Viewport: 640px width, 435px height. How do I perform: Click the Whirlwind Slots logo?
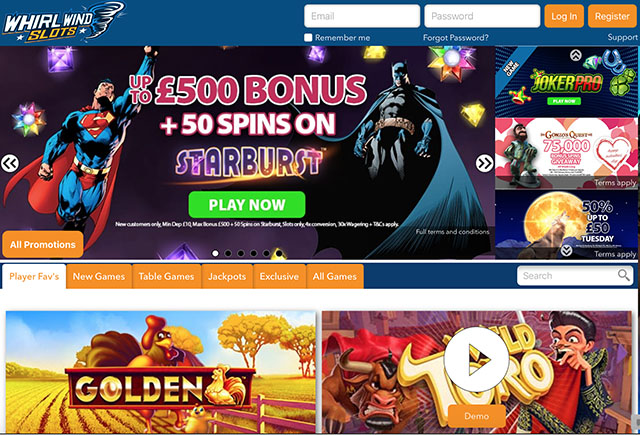(x=64, y=23)
